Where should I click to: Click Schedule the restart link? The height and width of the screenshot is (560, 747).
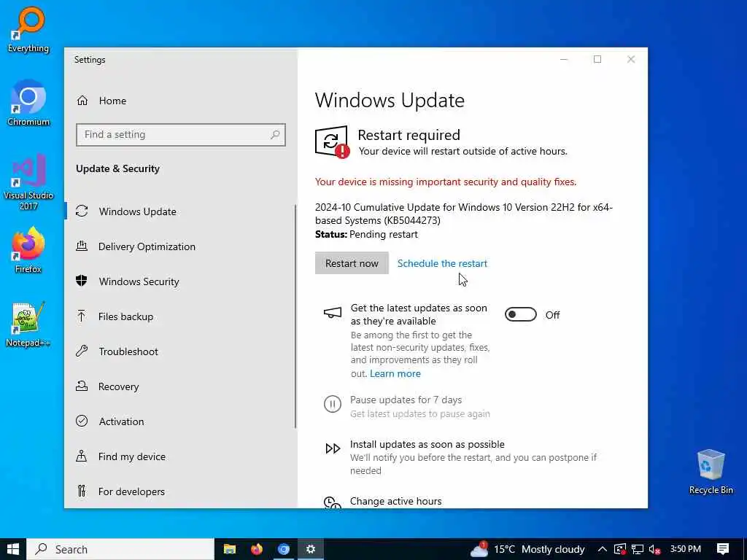442,263
